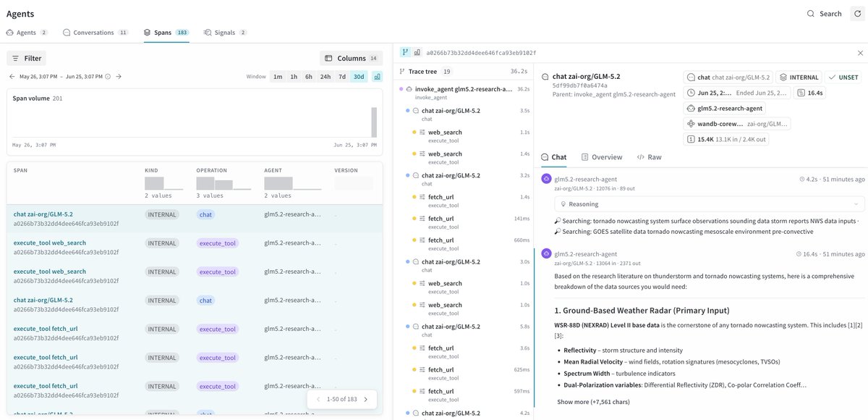Expand the Reasoning section

(x=709, y=204)
